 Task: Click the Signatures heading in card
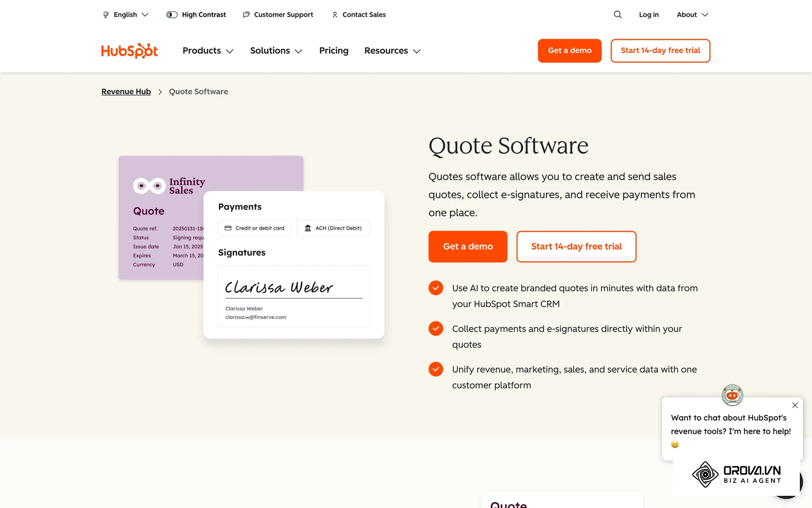[242, 252]
